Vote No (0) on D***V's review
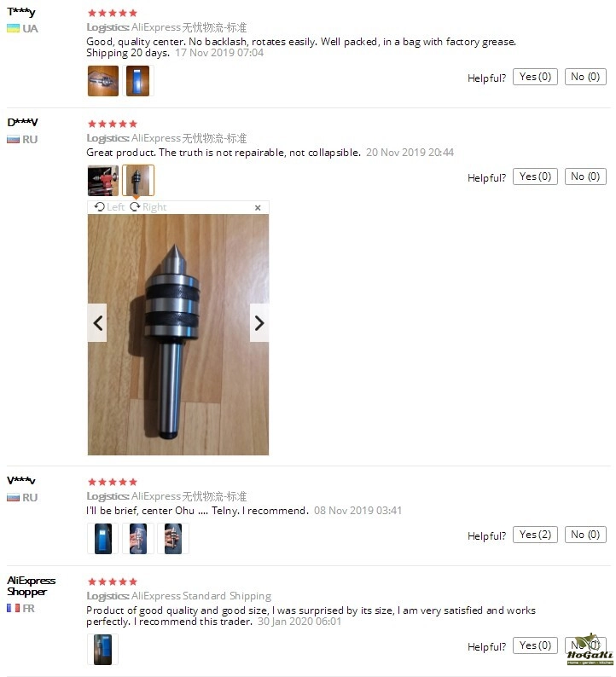The height and width of the screenshot is (677, 616). 585,176
